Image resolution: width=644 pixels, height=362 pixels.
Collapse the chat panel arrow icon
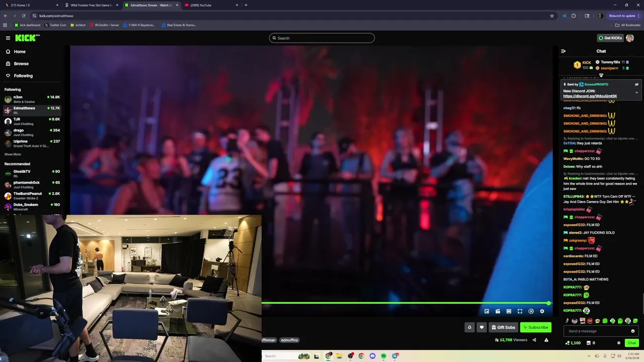point(563,51)
